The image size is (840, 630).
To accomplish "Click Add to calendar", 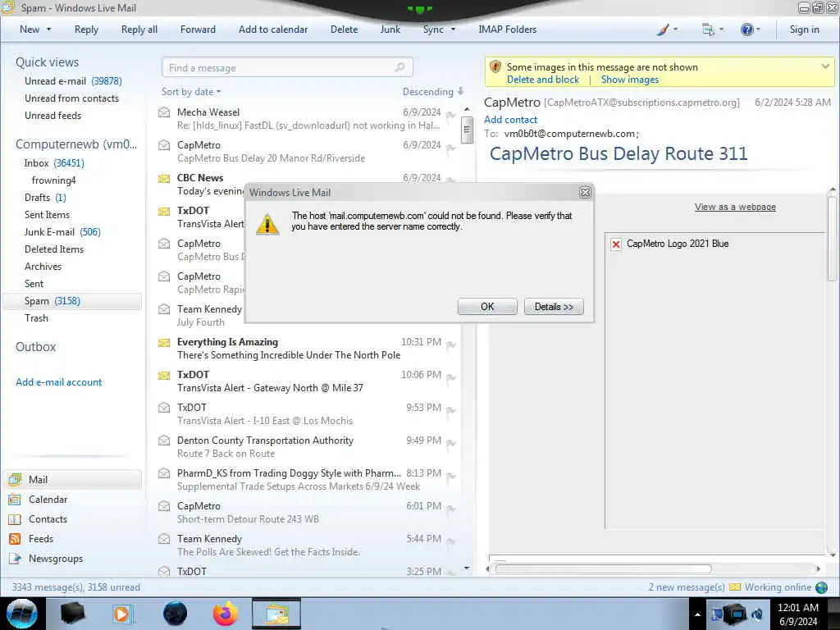I will coord(273,30).
